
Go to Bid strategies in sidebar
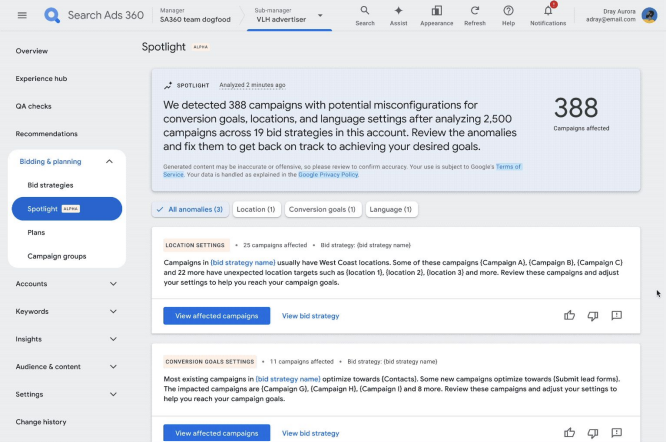pos(50,185)
